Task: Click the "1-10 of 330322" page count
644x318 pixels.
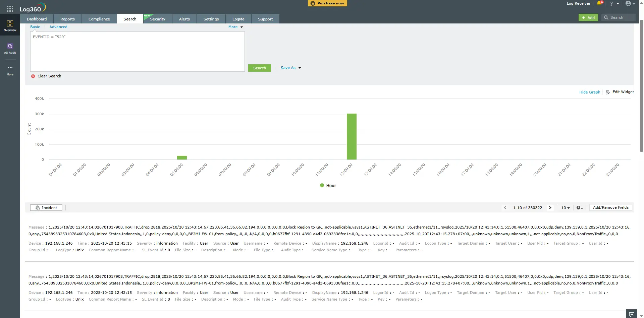Action: [x=528, y=208]
